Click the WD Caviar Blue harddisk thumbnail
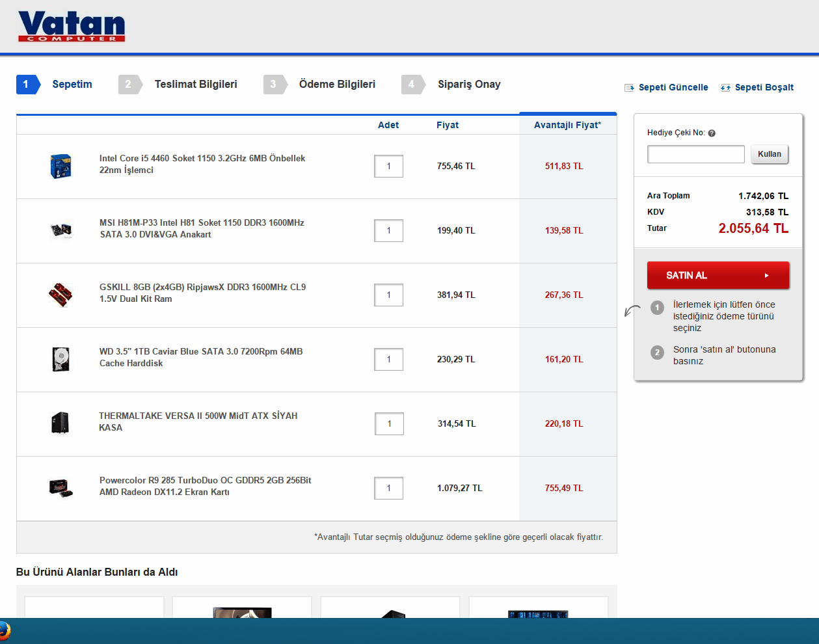Viewport: 819px width, 644px height. (60, 359)
